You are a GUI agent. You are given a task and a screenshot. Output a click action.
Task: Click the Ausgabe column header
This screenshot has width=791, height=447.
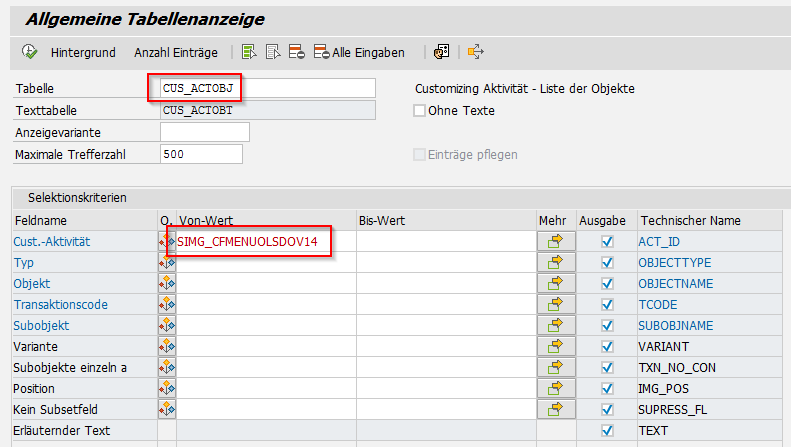click(602, 220)
